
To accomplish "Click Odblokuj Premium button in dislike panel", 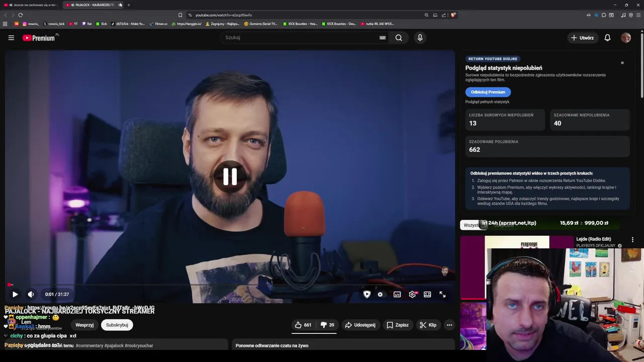I will (x=488, y=92).
